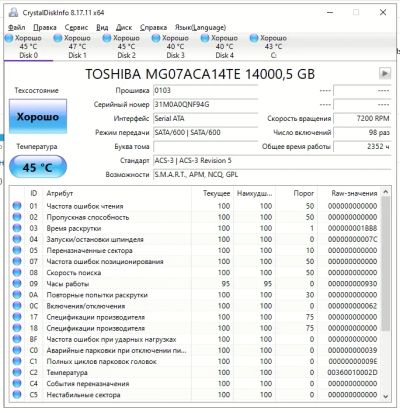Open the Вид menu

pos(102,27)
